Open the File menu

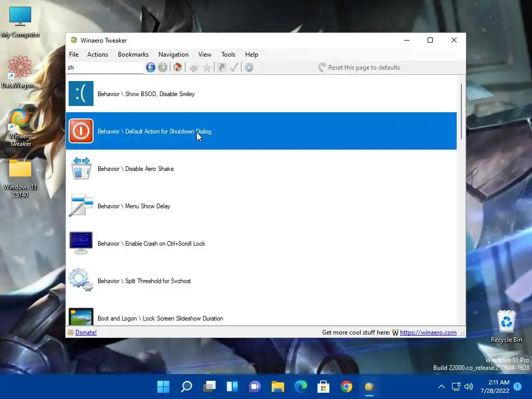(74, 54)
